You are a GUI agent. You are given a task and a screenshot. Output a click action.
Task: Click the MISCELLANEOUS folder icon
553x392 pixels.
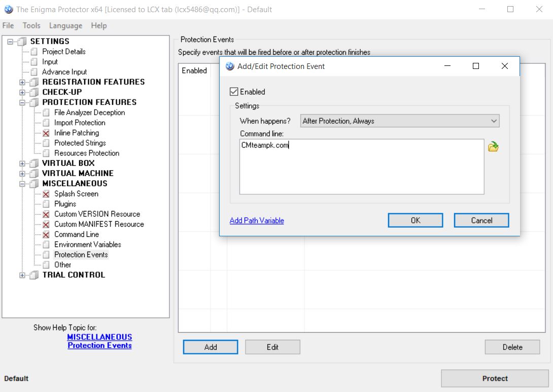pos(34,184)
